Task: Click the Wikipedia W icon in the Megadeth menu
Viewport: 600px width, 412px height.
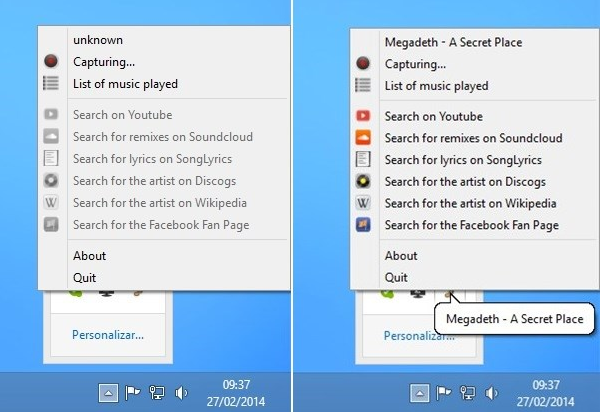Action: tap(363, 203)
